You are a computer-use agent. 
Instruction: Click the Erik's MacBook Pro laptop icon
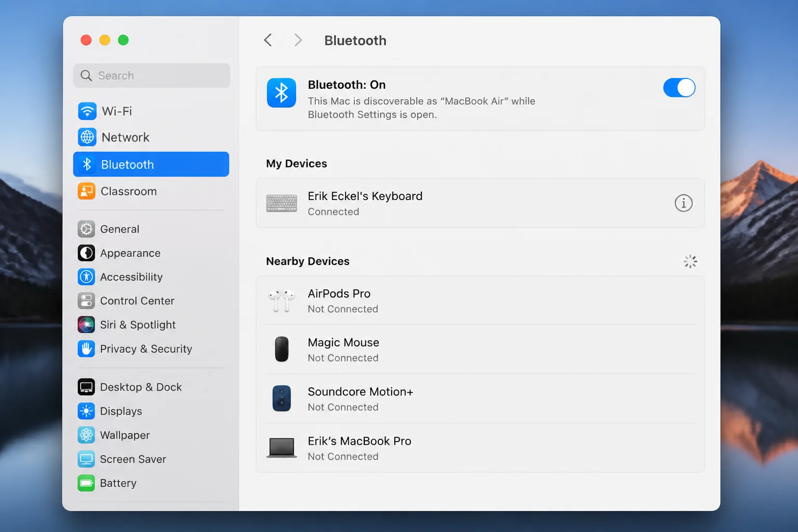[x=282, y=447]
